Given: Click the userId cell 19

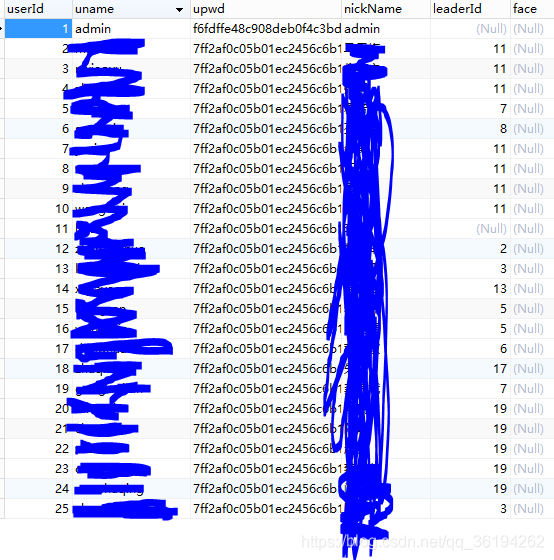Looking at the screenshot, I should click(38, 389).
